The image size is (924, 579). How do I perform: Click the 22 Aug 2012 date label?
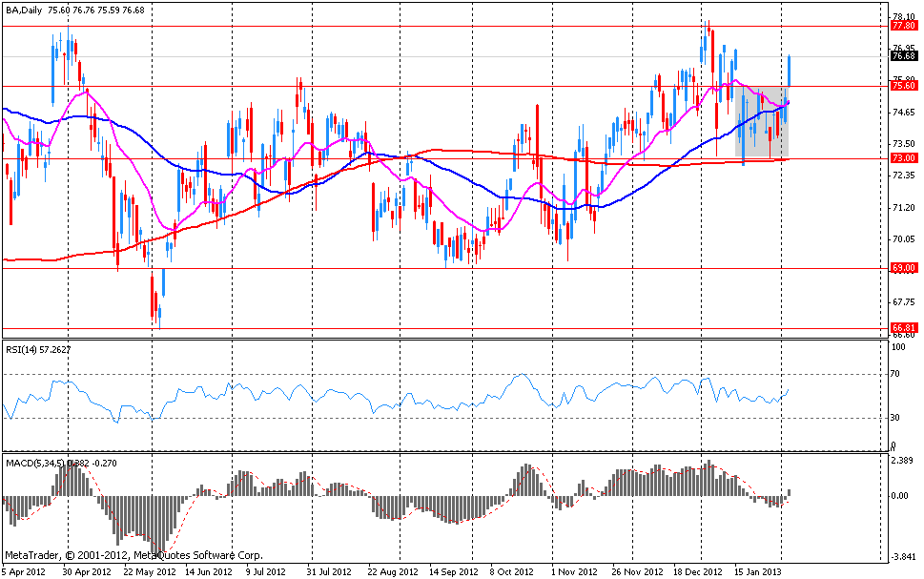[x=392, y=570]
